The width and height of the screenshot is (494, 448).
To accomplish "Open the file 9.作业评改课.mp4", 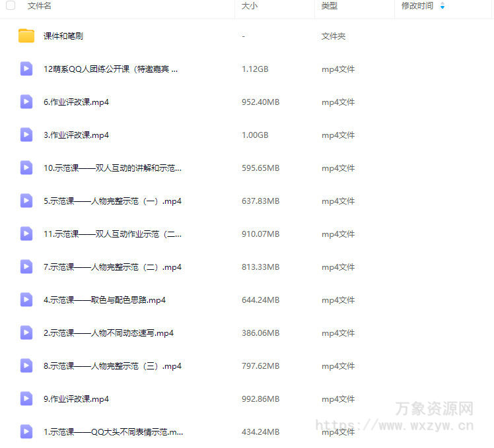I will tap(76, 399).
